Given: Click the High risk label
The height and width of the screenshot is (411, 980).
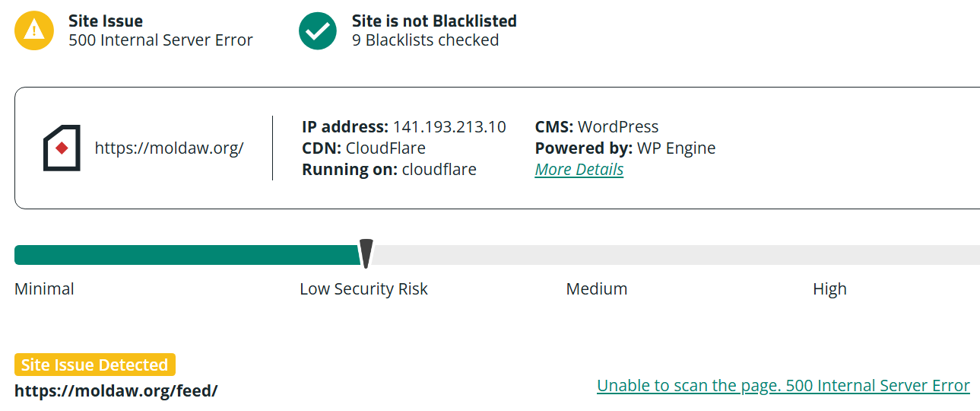Looking at the screenshot, I should pos(829,289).
